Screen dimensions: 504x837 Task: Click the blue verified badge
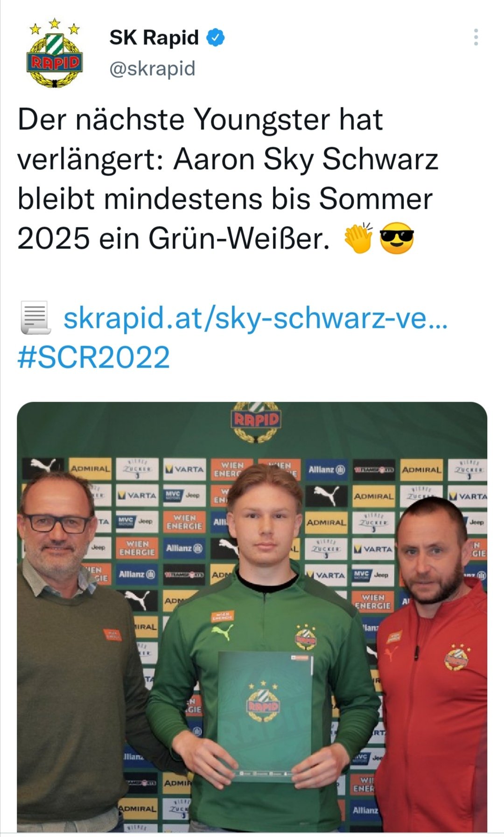coord(216,37)
